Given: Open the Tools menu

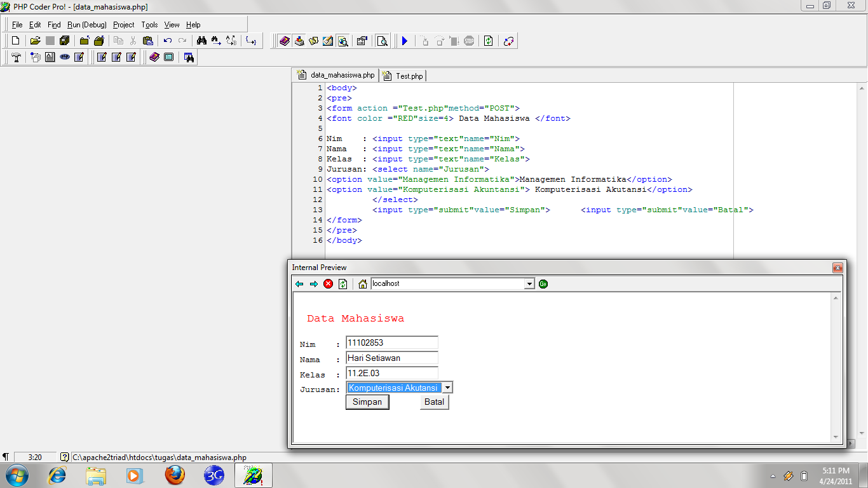Looking at the screenshot, I should coord(149,25).
